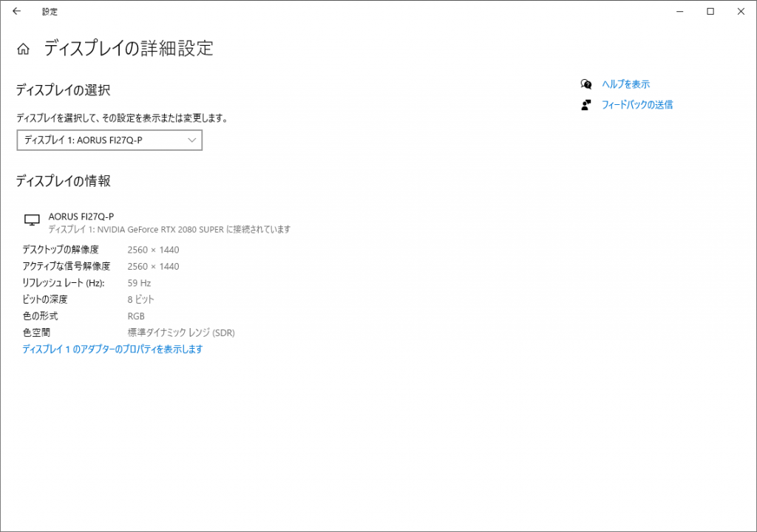Click the 色空間 label
Image resolution: width=757 pixels, height=532 pixels.
pyautogui.click(x=36, y=332)
